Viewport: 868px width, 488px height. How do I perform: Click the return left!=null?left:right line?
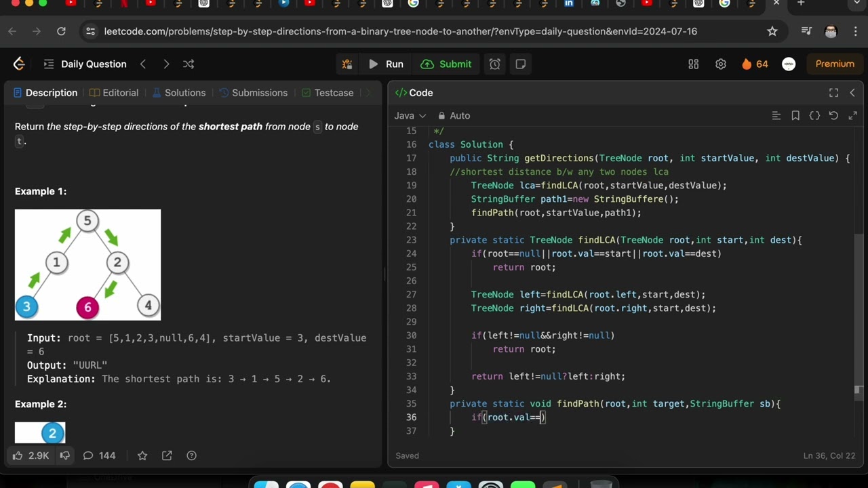pos(548,376)
